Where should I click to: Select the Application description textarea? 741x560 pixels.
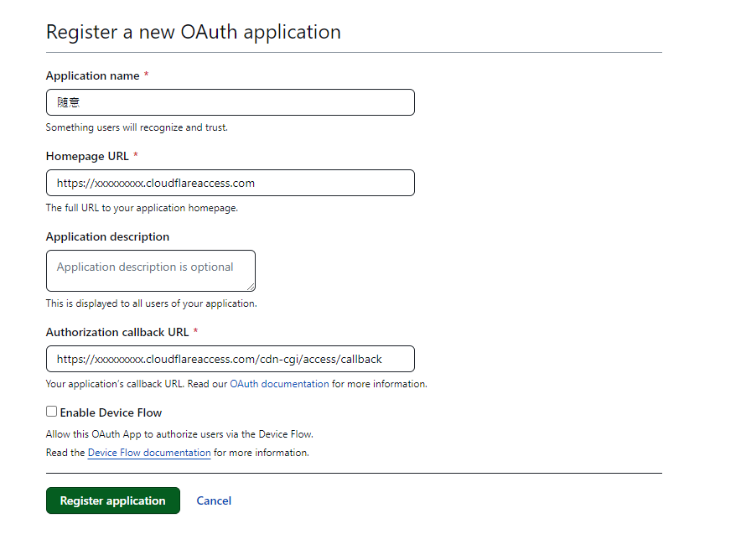[x=150, y=270]
